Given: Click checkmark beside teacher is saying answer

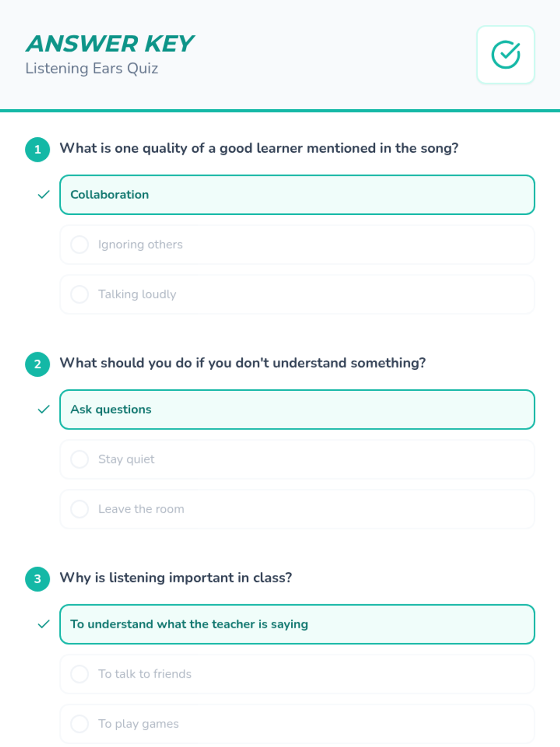Looking at the screenshot, I should (43, 624).
